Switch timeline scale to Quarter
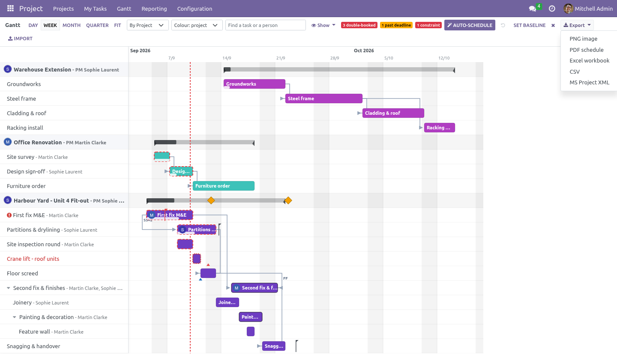Screen dimensions: 617x364 (97, 25)
